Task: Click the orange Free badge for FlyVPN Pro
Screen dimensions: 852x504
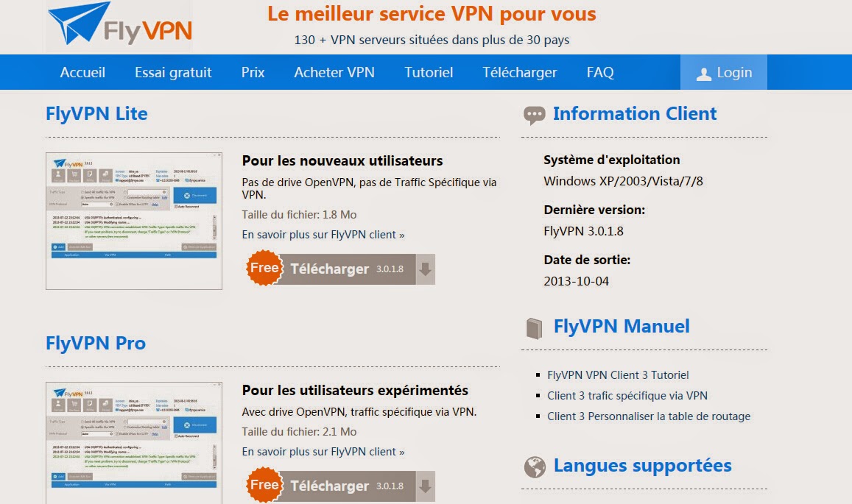Action: coord(264,485)
